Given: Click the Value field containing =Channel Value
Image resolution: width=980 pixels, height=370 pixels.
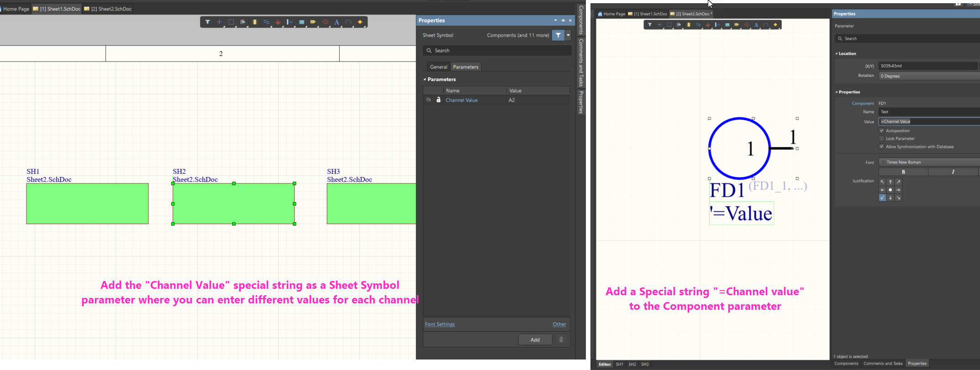Looking at the screenshot, I should pos(929,121).
